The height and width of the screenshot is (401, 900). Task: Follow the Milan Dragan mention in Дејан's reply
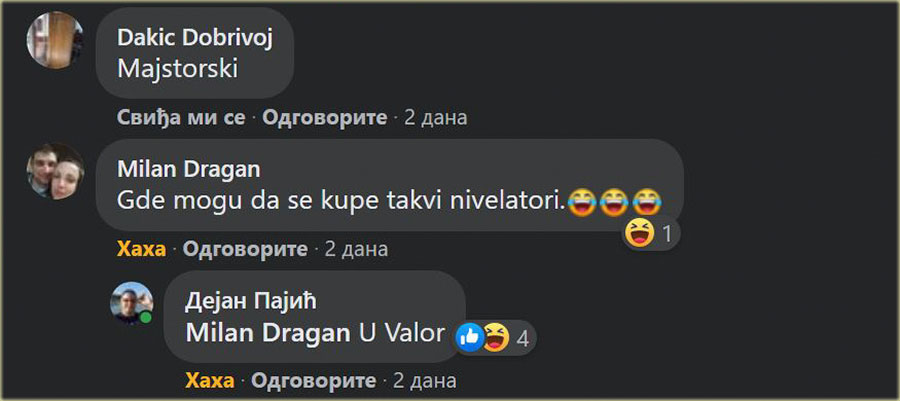(x=268, y=334)
